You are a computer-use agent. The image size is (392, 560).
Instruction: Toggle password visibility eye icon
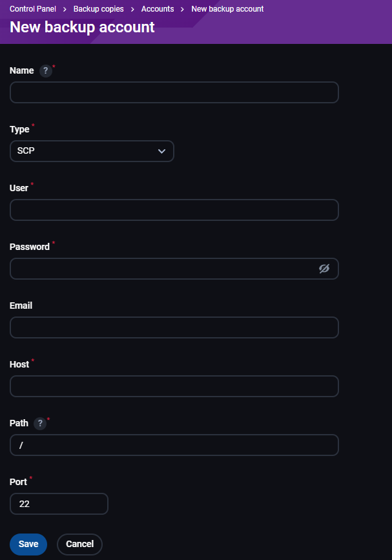[x=324, y=269]
